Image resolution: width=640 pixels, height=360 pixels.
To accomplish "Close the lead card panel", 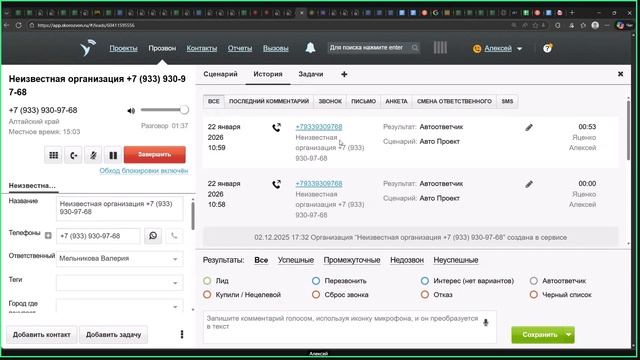I will (620, 74).
